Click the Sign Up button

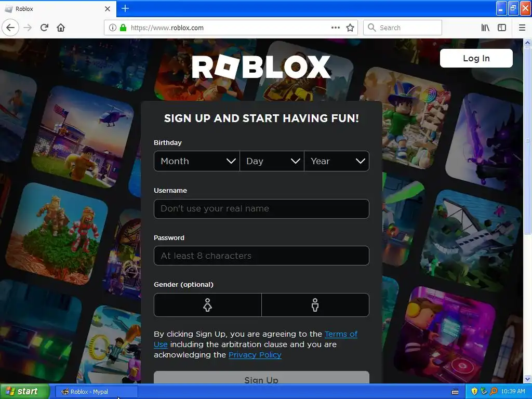click(x=262, y=378)
